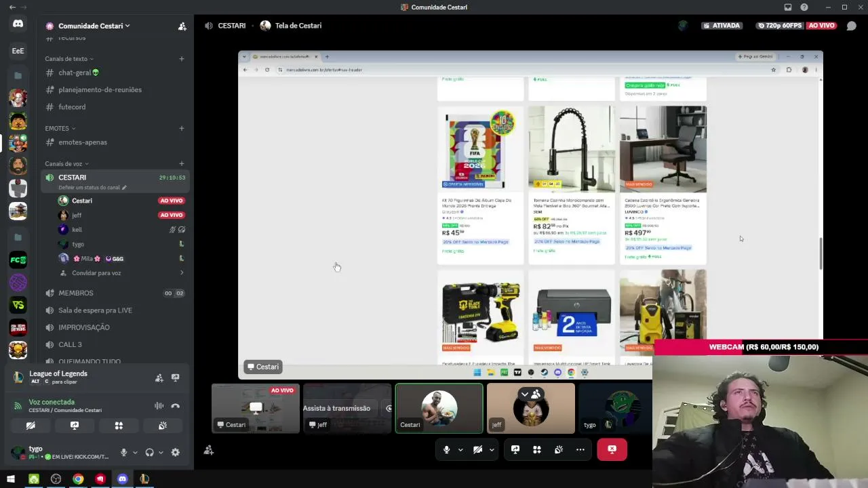Open the FC server icon
Viewport: 868px width, 488px height.
18,260
